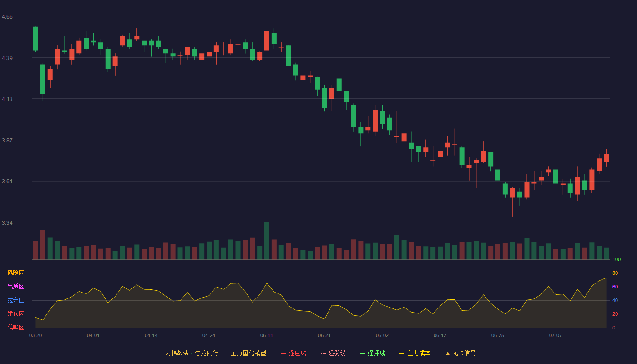Click the 04-14 date label
The image size is (637, 364).
point(151,335)
